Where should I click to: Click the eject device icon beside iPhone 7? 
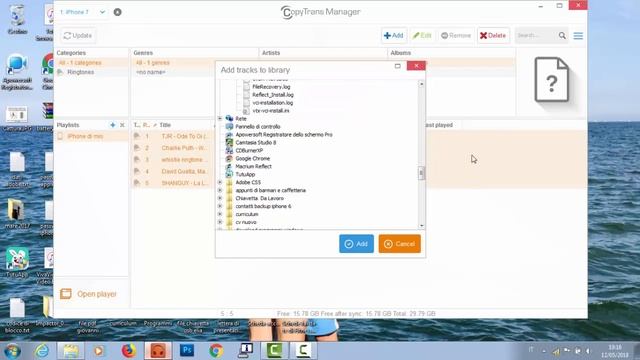coord(118,12)
